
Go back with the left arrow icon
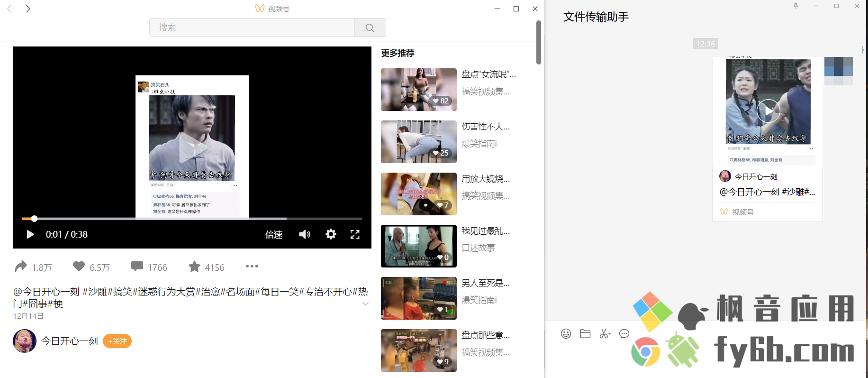click(9, 9)
